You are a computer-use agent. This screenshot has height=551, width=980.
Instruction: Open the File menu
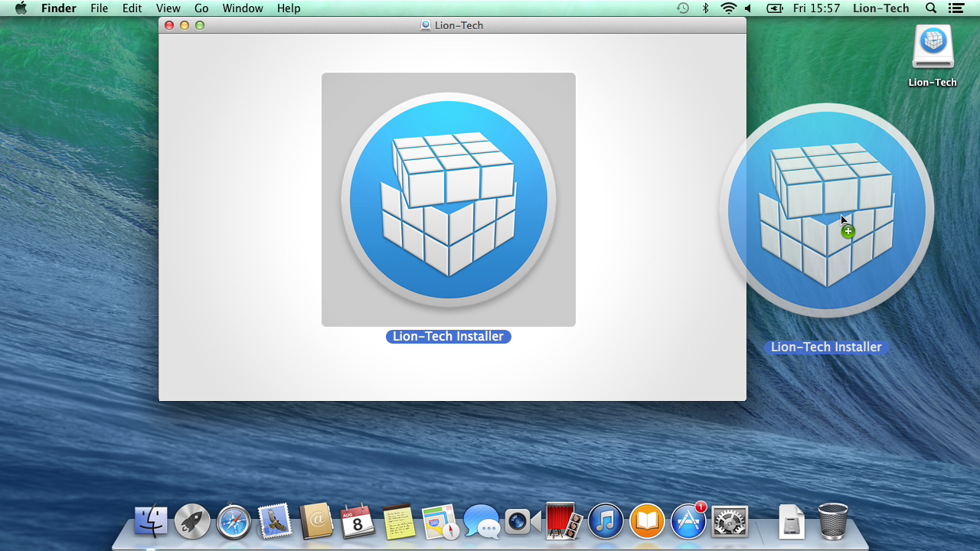[99, 8]
